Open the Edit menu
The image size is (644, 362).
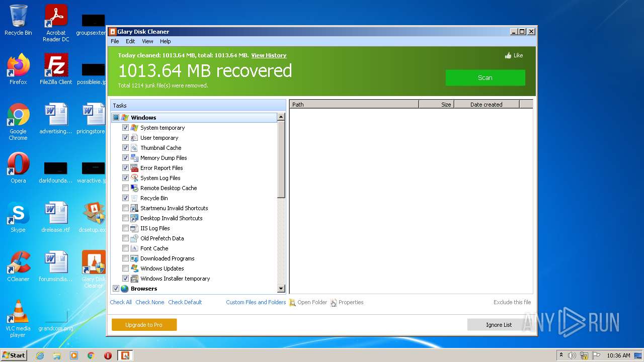pos(130,41)
